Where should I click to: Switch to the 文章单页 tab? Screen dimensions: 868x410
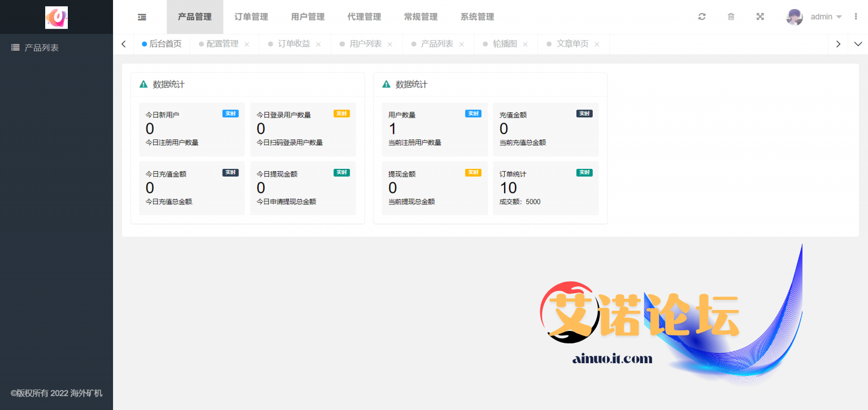click(572, 44)
